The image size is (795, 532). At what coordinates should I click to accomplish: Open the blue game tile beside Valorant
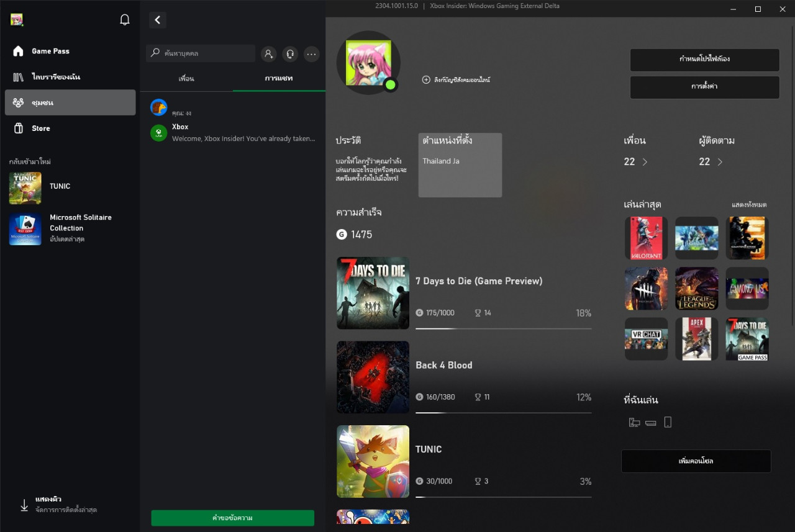click(697, 238)
